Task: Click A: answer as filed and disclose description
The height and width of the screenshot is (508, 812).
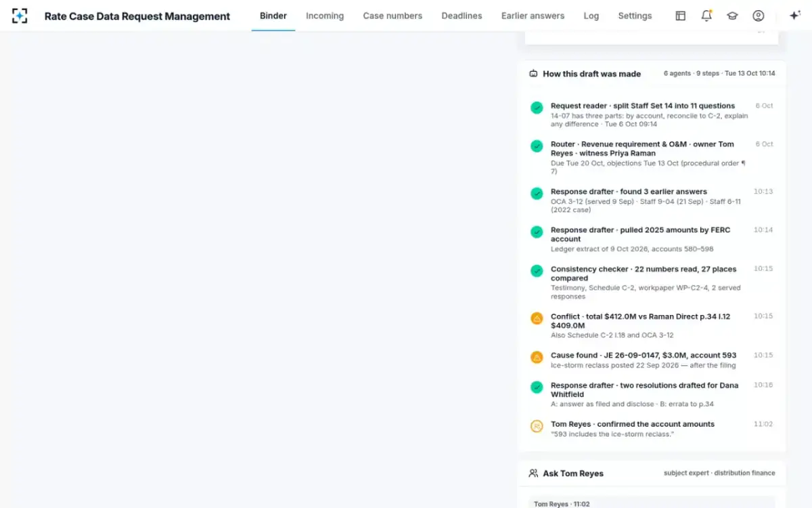Action: point(632,404)
